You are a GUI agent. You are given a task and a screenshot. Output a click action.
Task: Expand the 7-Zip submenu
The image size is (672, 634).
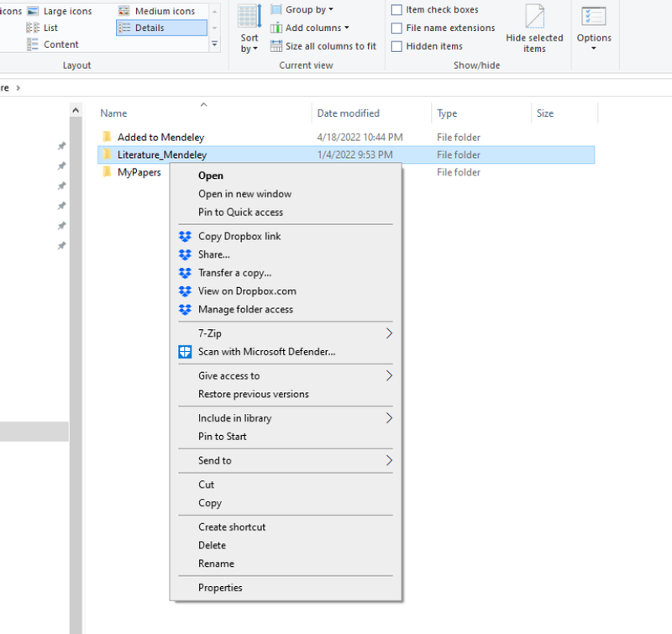[x=388, y=333]
